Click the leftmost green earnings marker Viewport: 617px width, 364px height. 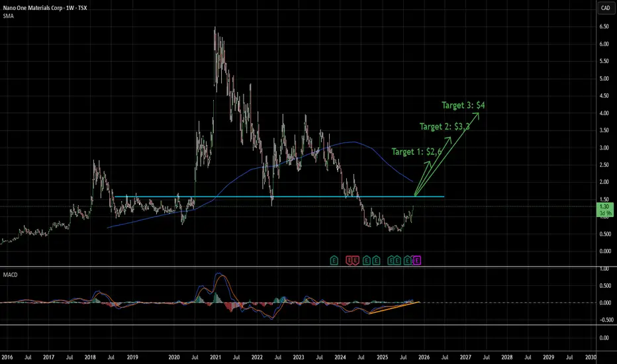pos(334,260)
